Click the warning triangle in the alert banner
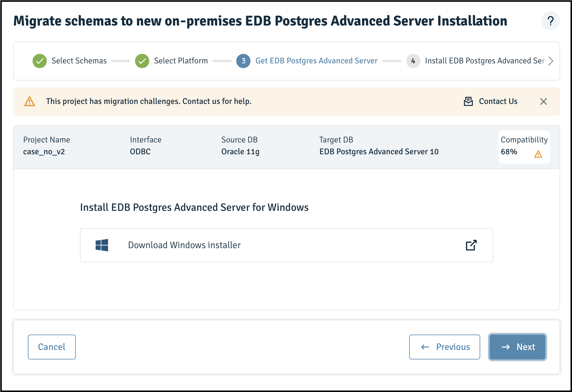This screenshot has height=392, width=572. (30, 101)
